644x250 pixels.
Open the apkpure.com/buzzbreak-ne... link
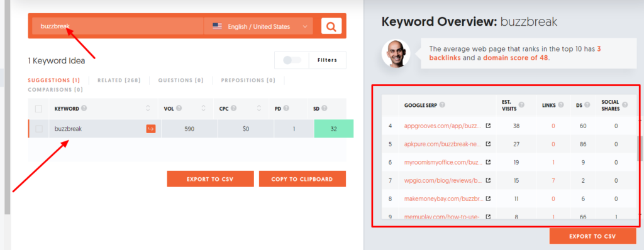[x=443, y=144]
